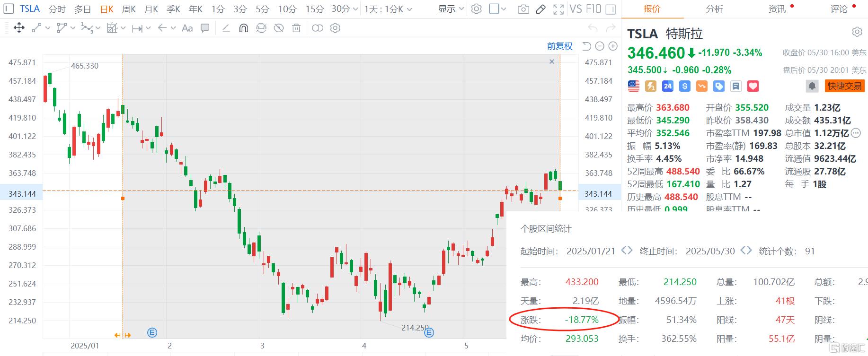Step the 起始时间 start date arrows

[627, 250]
